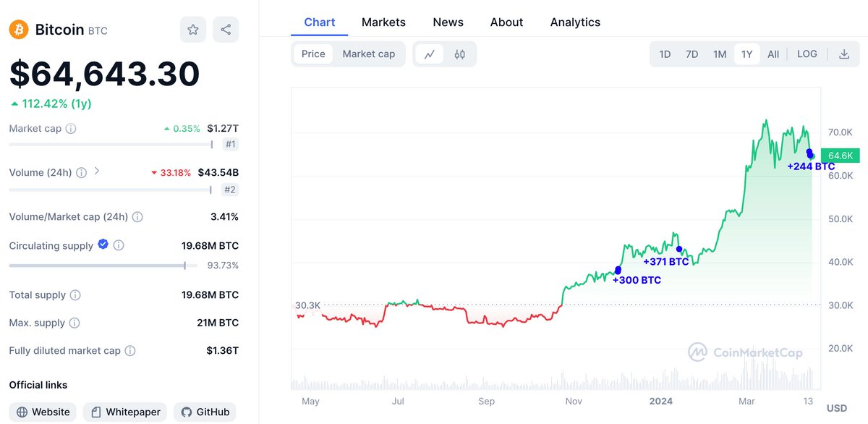Screen dimensions: 868x424
Task: Select the Price chart toggle
Action: pyautogui.click(x=313, y=54)
